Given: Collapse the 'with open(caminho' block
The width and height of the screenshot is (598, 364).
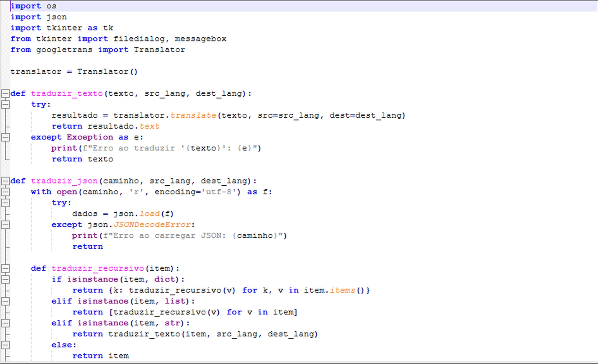Looking at the screenshot, I should (5, 192).
